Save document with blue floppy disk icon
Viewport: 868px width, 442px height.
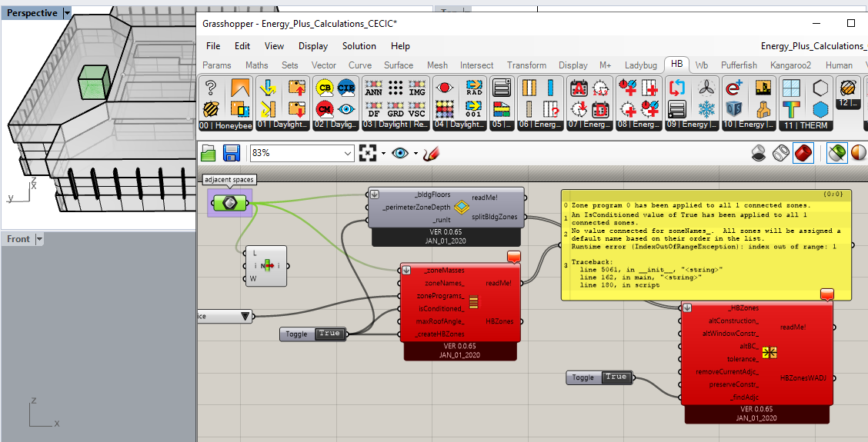[x=231, y=153]
